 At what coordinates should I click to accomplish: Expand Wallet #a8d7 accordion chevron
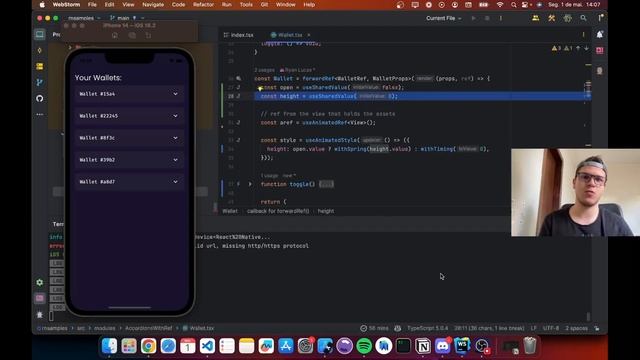tap(176, 182)
